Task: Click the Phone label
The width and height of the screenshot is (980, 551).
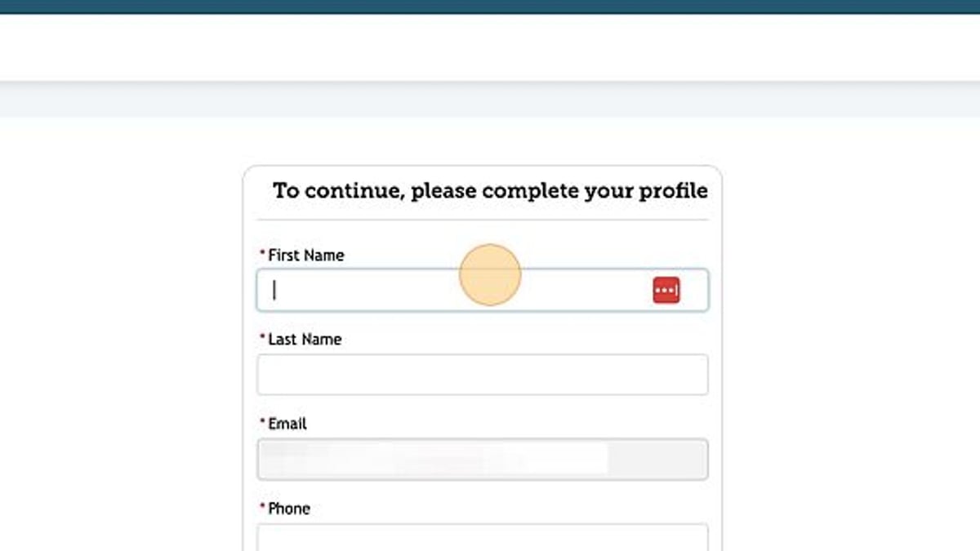Action: tap(288, 508)
